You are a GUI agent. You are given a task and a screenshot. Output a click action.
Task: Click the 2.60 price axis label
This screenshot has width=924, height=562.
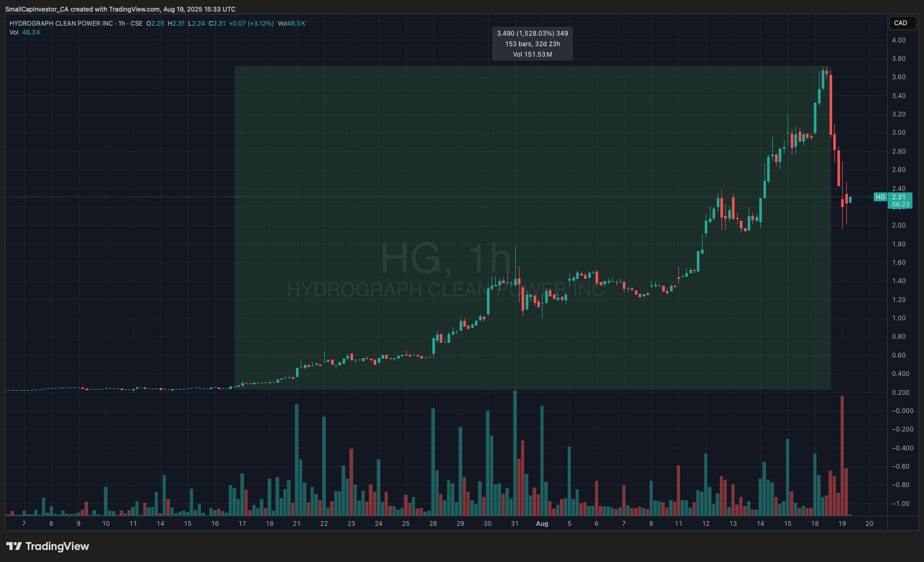[899, 170]
